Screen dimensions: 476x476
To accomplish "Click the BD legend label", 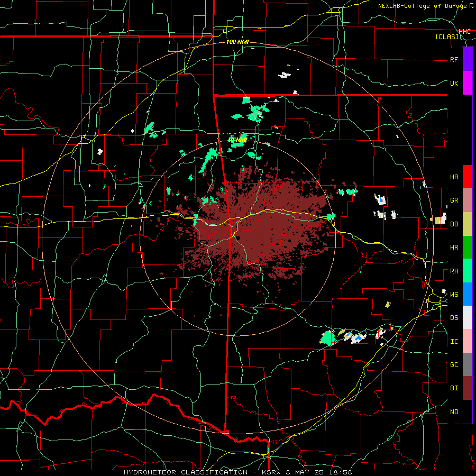I will point(454,224).
